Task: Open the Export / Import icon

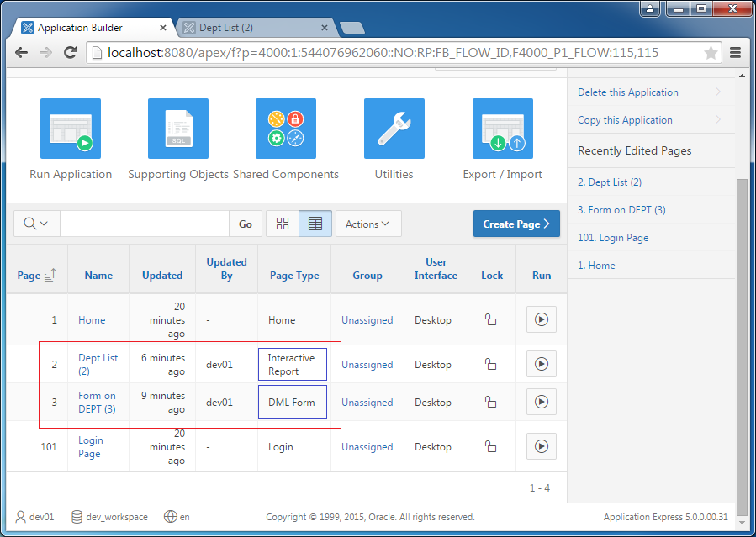Action: 502,129
